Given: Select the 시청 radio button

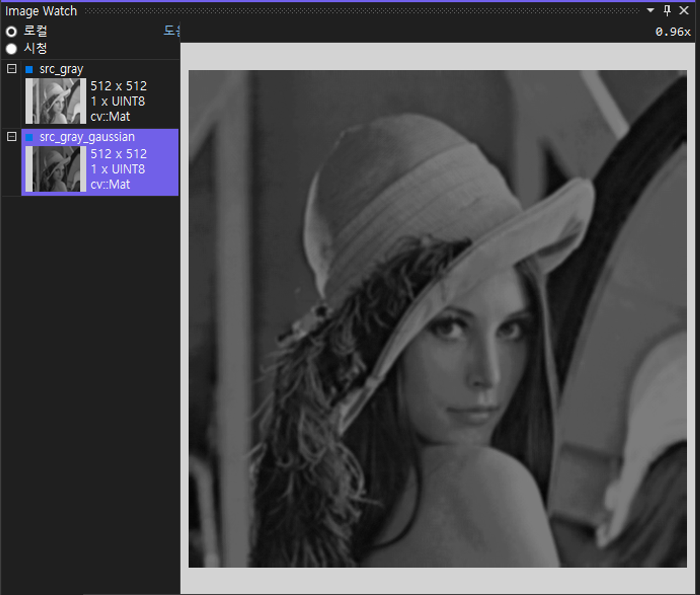Looking at the screenshot, I should click(11, 49).
